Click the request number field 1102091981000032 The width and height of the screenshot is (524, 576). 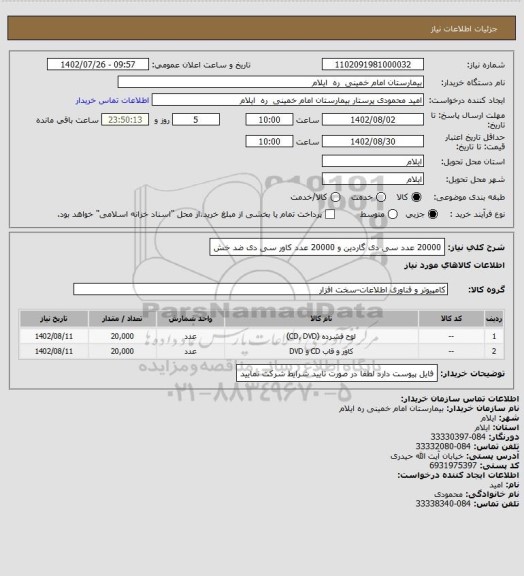373,65
